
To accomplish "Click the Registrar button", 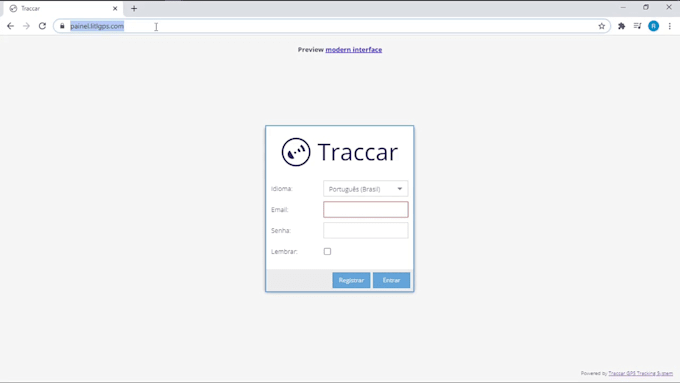I will point(351,280).
